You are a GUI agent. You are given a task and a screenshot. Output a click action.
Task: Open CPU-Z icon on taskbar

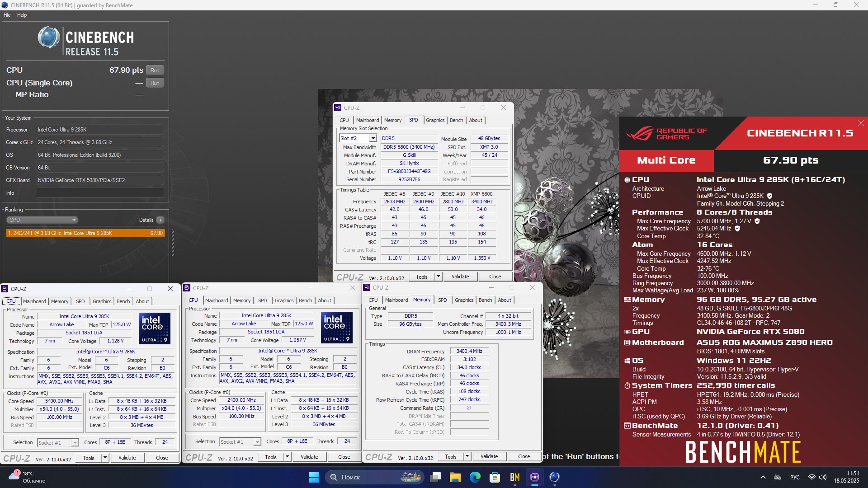[535, 477]
